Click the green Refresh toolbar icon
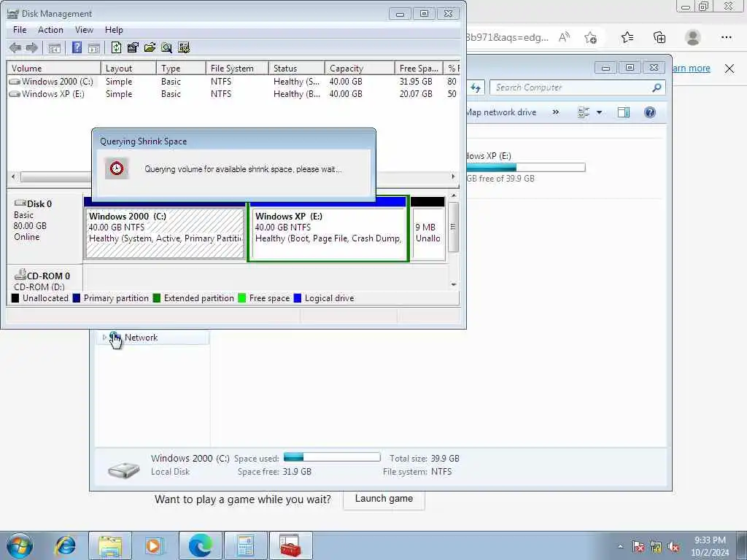 pyautogui.click(x=116, y=47)
